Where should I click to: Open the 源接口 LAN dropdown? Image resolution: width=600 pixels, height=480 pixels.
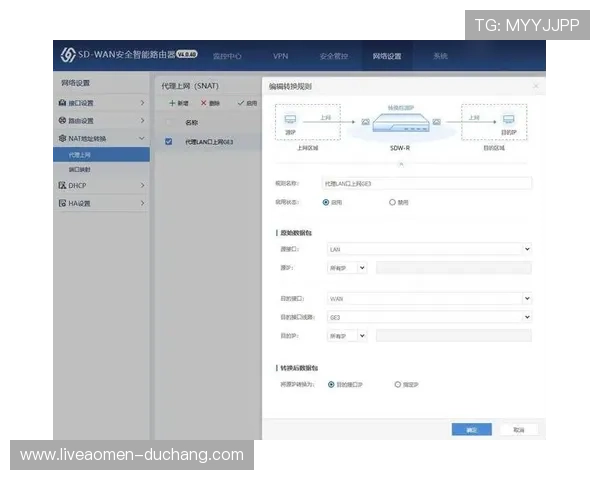pyautogui.click(x=429, y=249)
